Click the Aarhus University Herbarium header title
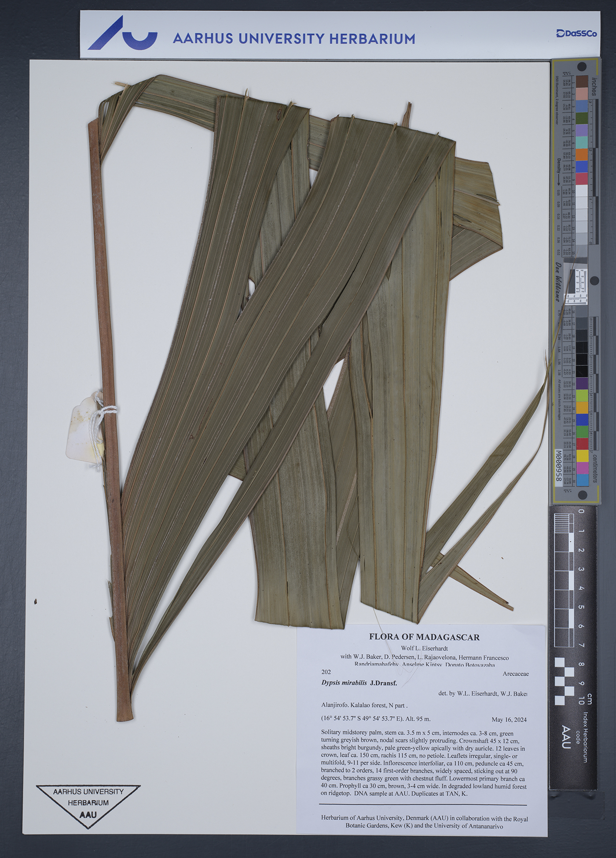 [293, 39]
